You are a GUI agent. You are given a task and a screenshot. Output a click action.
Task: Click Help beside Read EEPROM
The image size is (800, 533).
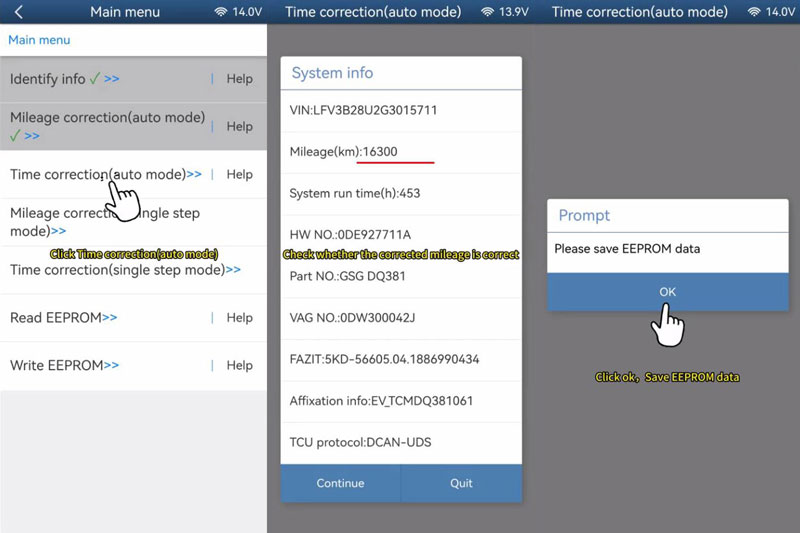pos(239,317)
